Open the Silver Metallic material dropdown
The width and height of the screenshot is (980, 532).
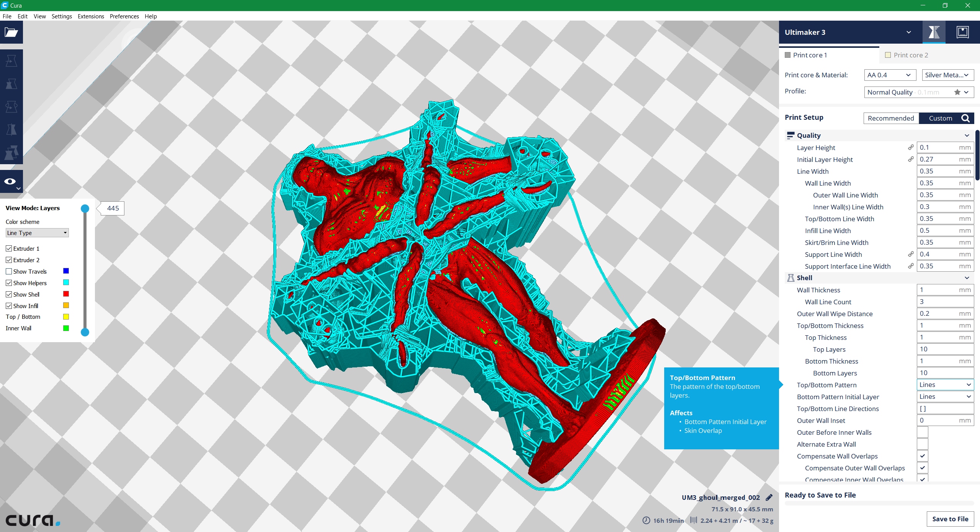(948, 75)
